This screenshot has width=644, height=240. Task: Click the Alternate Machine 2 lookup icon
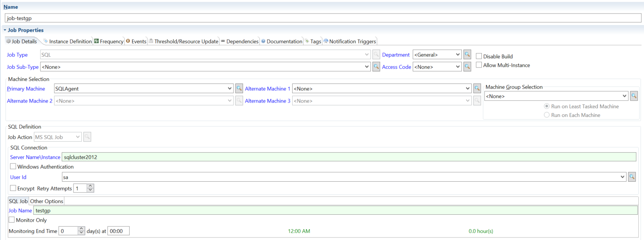coord(239,101)
